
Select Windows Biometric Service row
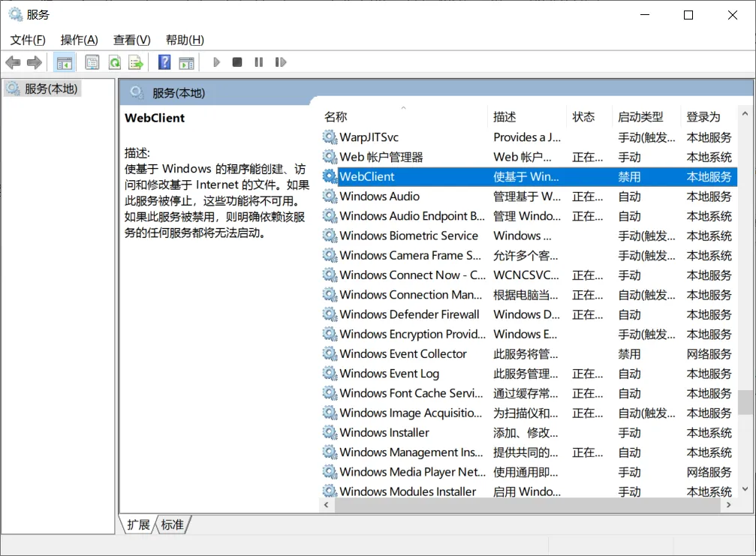pos(529,236)
